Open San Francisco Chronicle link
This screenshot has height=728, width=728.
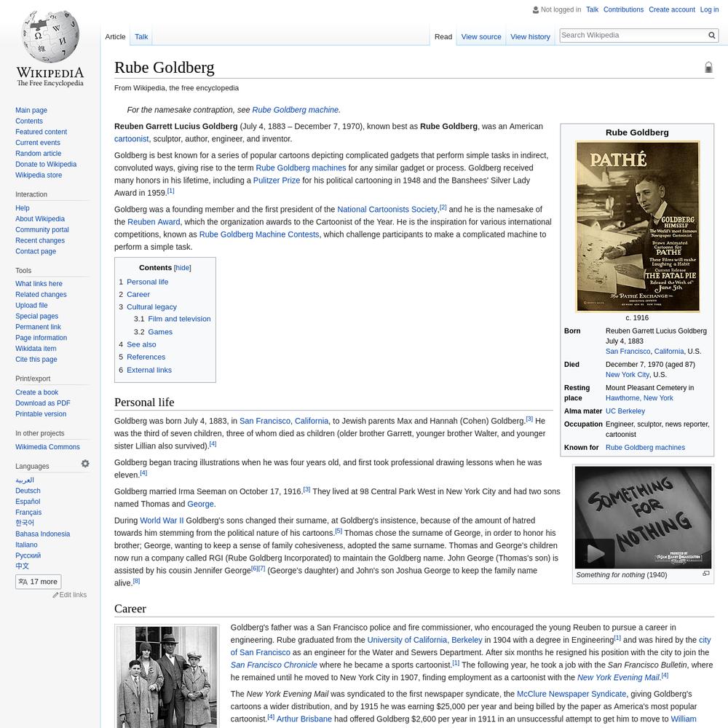[x=274, y=665]
